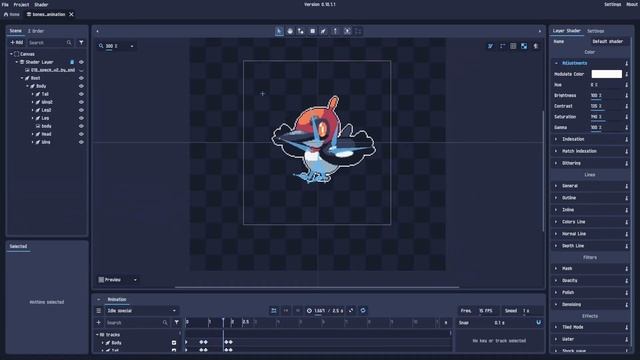Click the animation track search field
This screenshot has width=640, height=360.
pos(137,322)
